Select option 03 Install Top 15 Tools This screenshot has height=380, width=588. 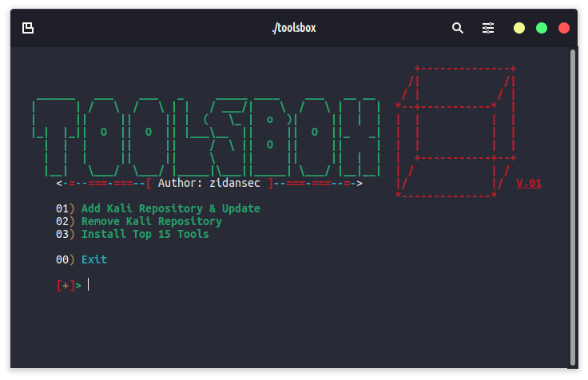133,234
